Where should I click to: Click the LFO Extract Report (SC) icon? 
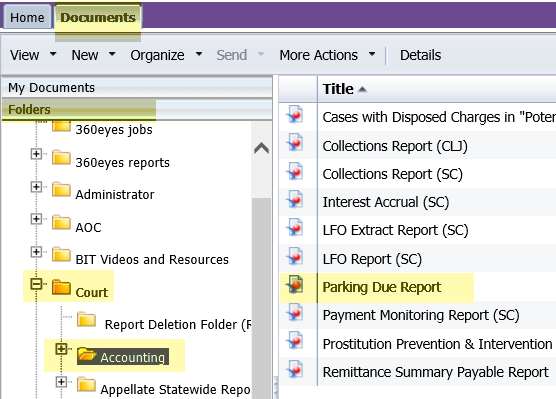click(x=295, y=228)
